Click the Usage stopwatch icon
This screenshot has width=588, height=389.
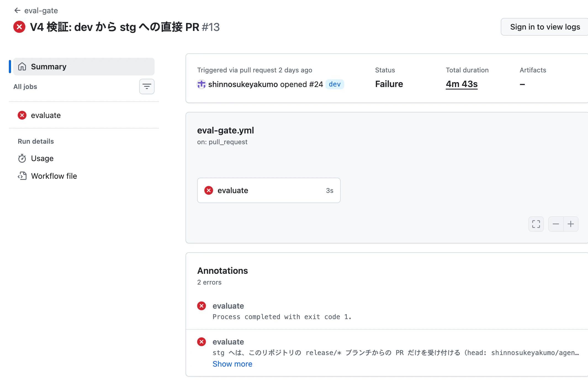(x=22, y=158)
